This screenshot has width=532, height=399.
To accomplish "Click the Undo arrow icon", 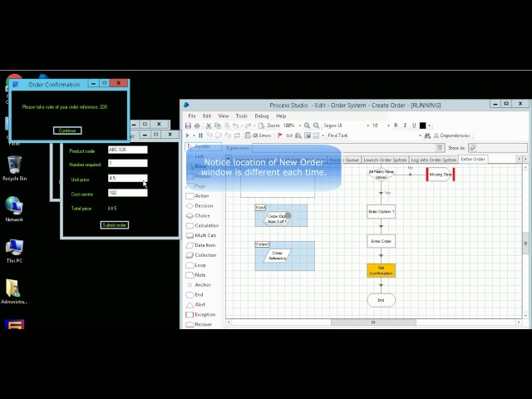I will [235, 126].
